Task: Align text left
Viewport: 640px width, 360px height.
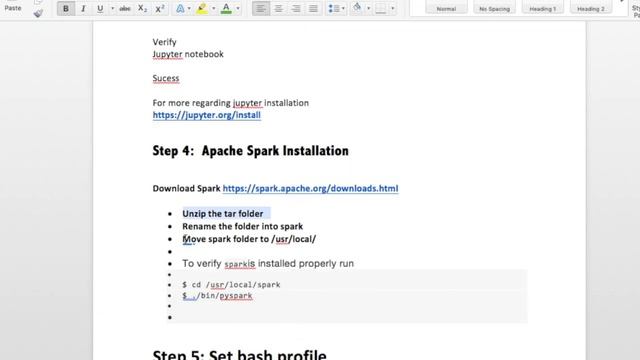Action: coord(261,9)
